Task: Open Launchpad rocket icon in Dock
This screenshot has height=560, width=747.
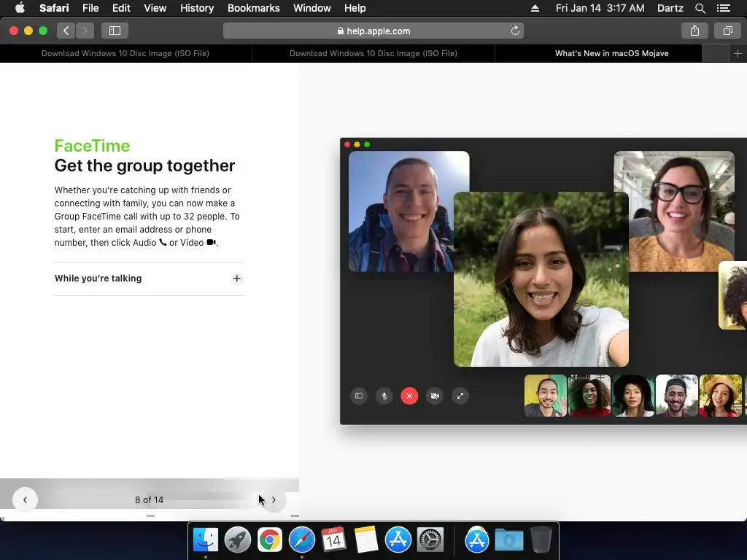Action: coord(237,540)
